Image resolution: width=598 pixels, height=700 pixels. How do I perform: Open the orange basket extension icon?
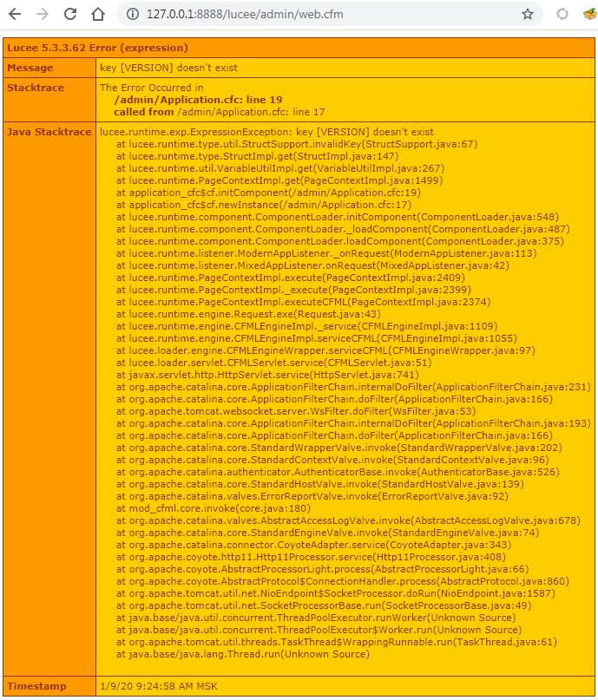pos(590,14)
